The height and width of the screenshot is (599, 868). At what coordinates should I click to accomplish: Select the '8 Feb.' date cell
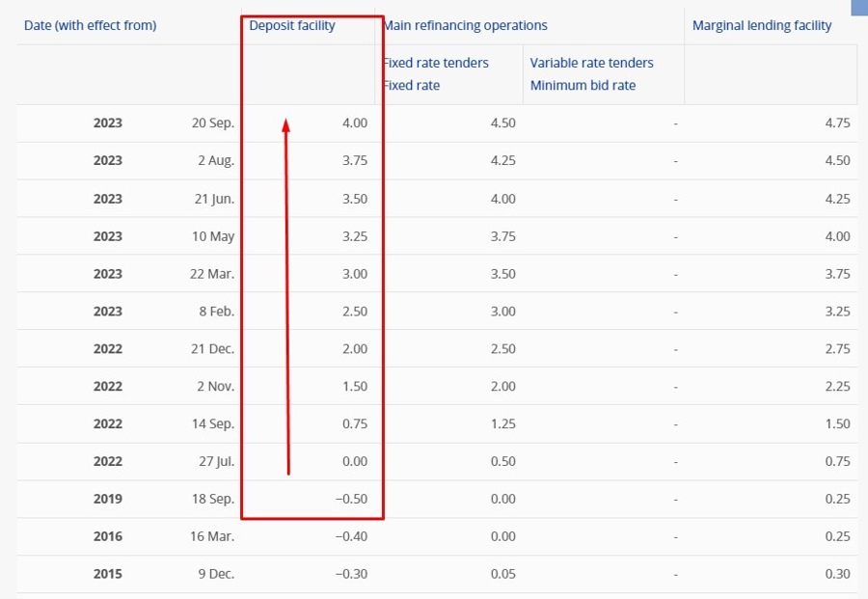[216, 312]
